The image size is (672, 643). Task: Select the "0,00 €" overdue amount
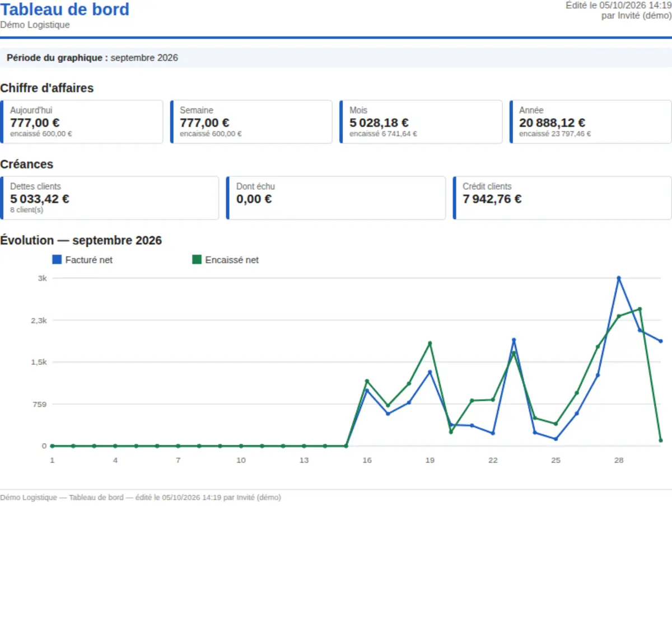tap(254, 199)
